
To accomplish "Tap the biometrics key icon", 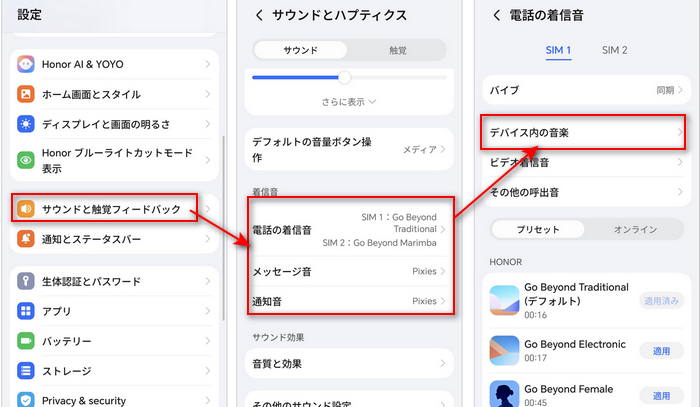I will point(26,281).
